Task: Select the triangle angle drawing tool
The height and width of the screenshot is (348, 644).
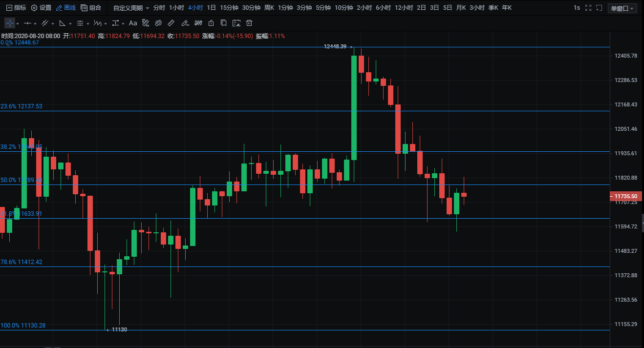Action: (62, 23)
